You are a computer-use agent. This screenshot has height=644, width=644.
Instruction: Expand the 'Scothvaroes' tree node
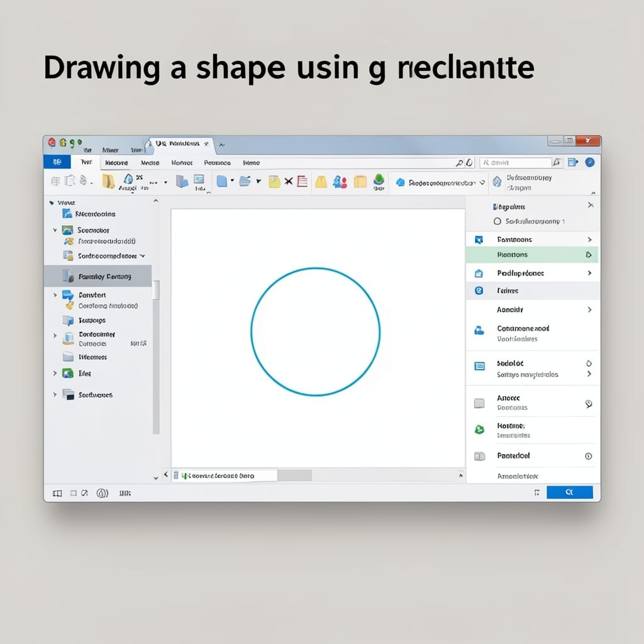click(x=55, y=395)
